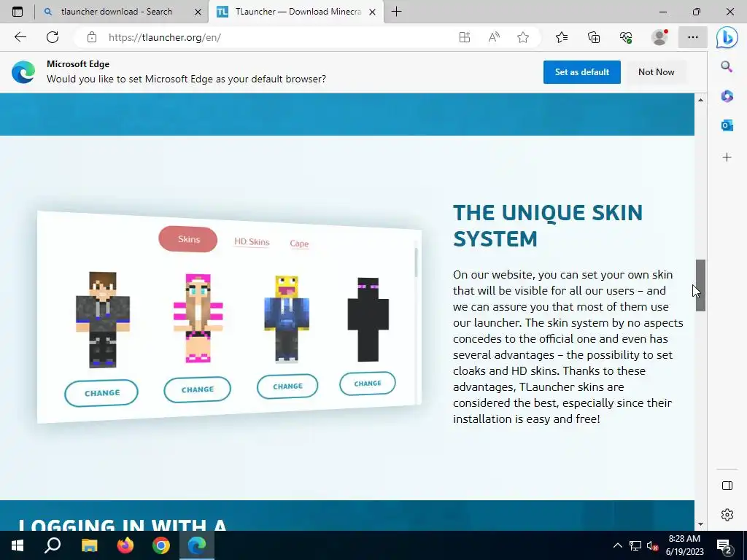Open Microsoft 365 sidebar app
This screenshot has height=560, width=747.
click(x=727, y=96)
